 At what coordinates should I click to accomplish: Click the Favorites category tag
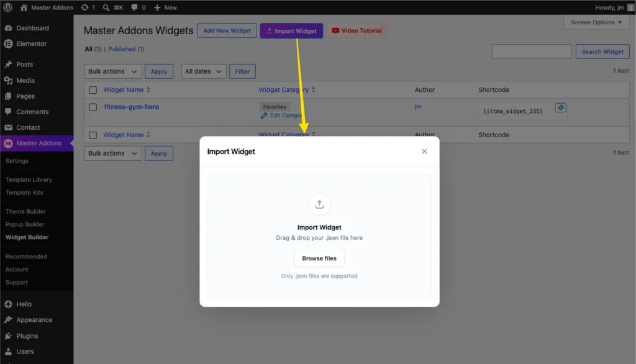pyautogui.click(x=275, y=107)
